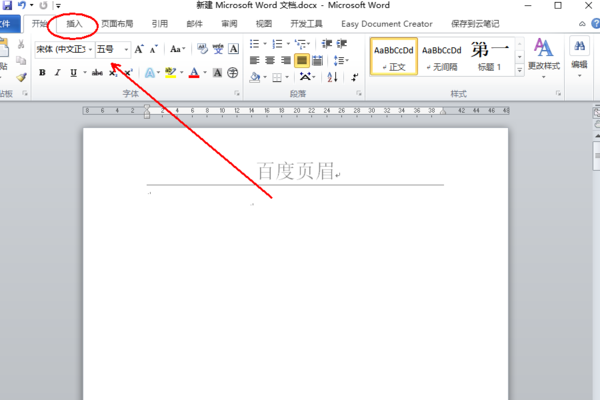Click the Copy icon

(x=21, y=60)
